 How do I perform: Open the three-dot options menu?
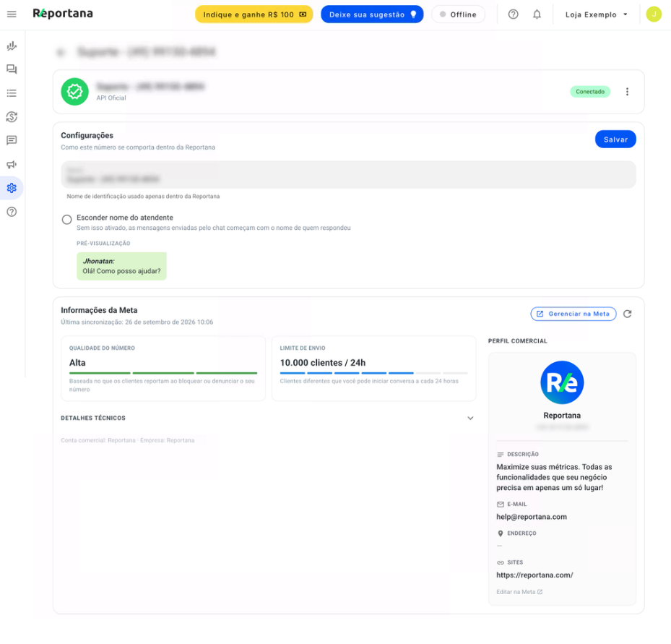click(627, 92)
